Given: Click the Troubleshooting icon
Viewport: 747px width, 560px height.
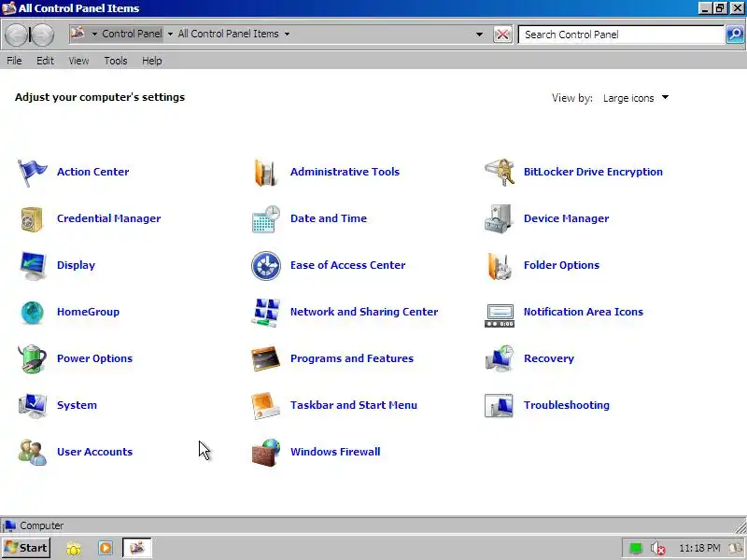Looking at the screenshot, I should coord(500,406).
